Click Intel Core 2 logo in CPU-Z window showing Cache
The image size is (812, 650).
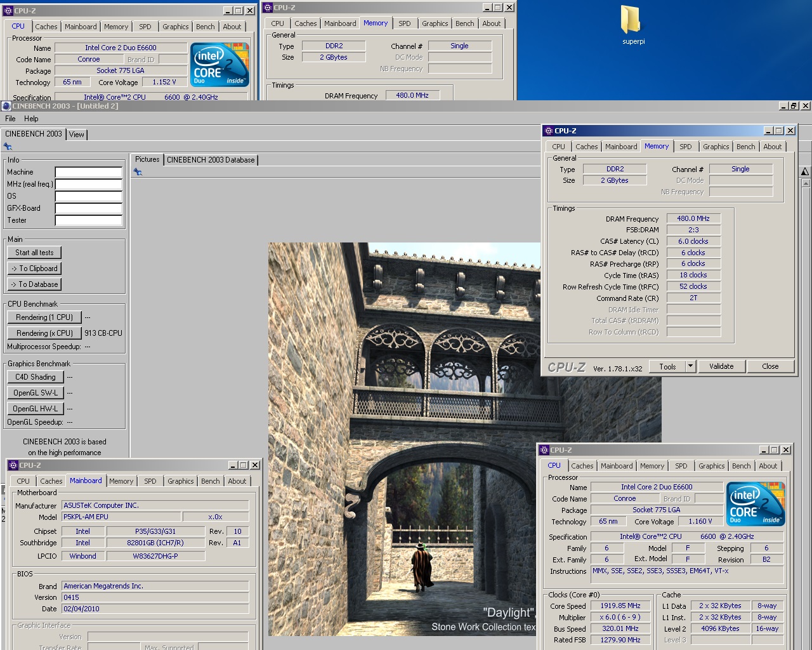[756, 504]
